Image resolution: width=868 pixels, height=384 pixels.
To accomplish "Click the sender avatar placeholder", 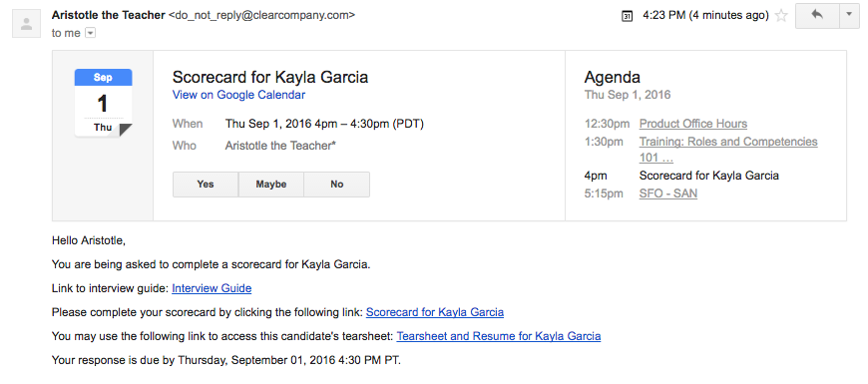I will pos(26,24).
